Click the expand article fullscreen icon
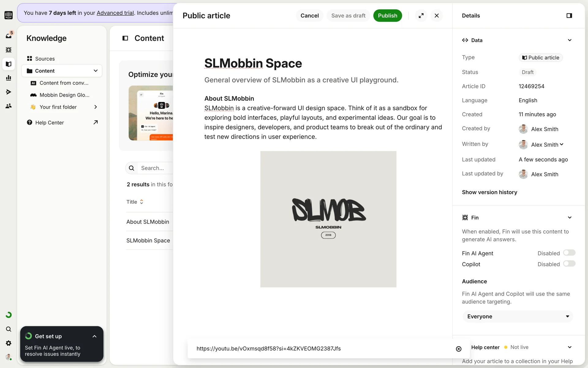 [421, 16]
